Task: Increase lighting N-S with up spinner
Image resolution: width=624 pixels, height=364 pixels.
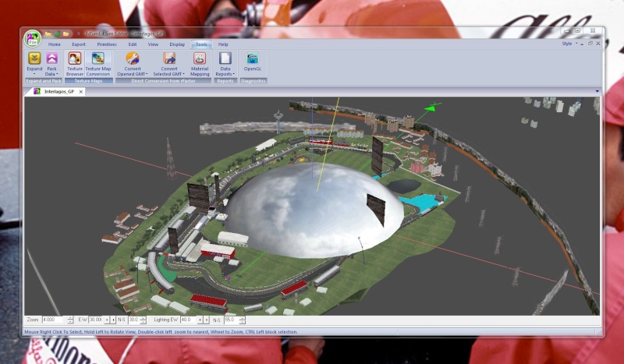Action: click(x=242, y=318)
